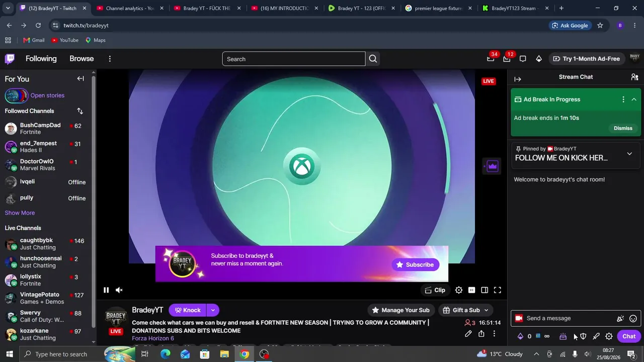This screenshot has width=644, height=362.
Task: Collapse the For You sidebar
Action: coord(80,78)
